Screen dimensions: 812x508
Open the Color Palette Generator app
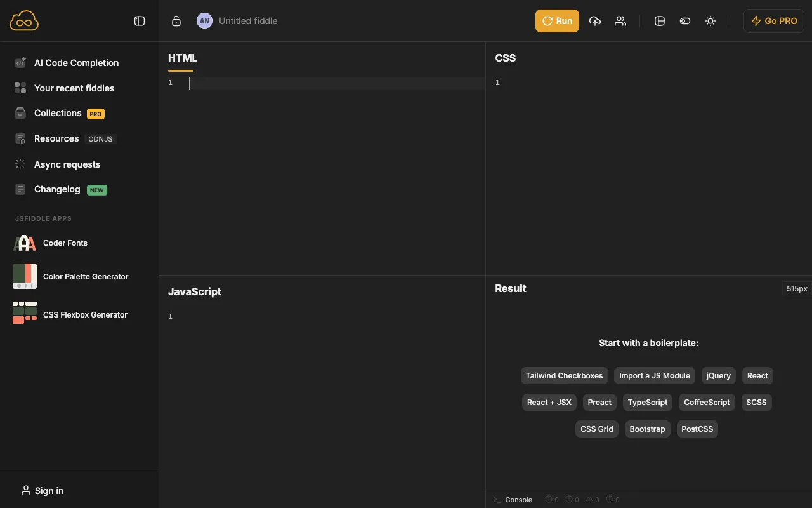click(x=85, y=276)
